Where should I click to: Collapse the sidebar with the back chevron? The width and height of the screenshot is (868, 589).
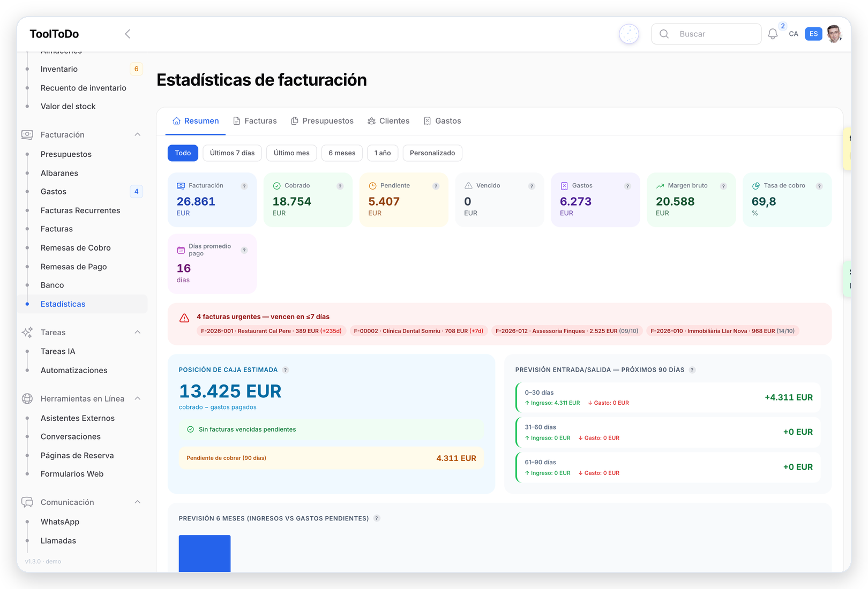point(128,34)
